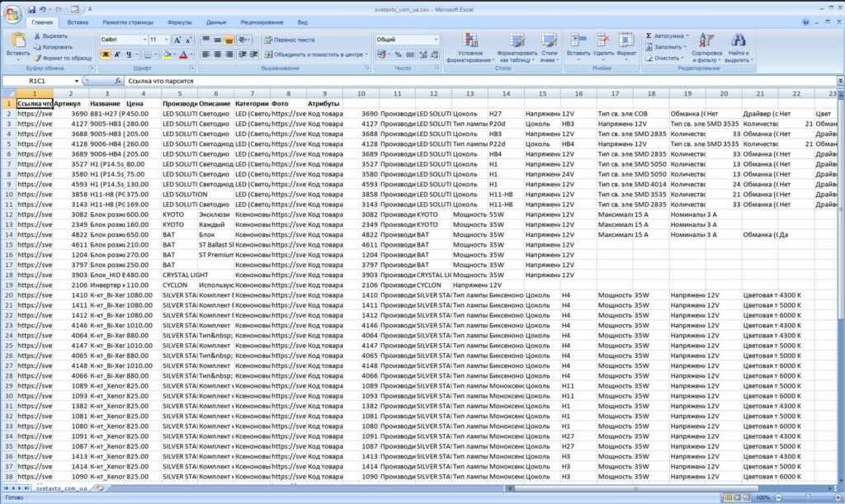This screenshot has width=845, height=504.
Task: Open Стили ячеек cell styles
Action: point(549,47)
